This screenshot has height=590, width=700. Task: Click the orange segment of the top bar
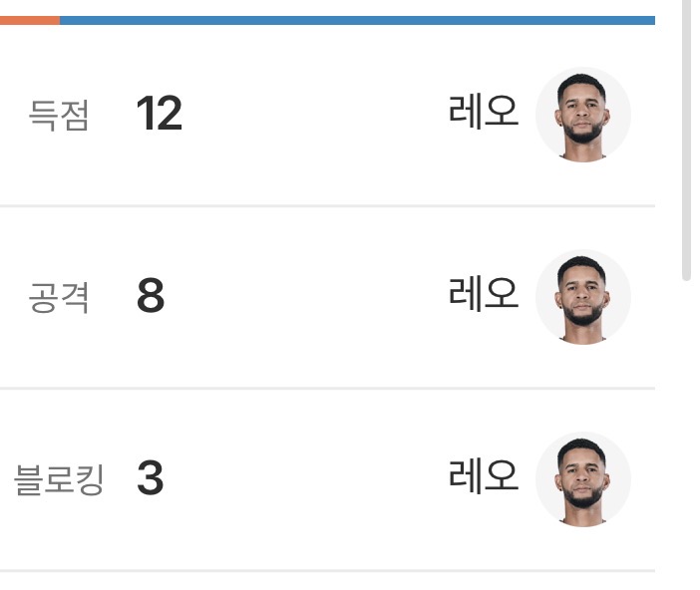29,20
